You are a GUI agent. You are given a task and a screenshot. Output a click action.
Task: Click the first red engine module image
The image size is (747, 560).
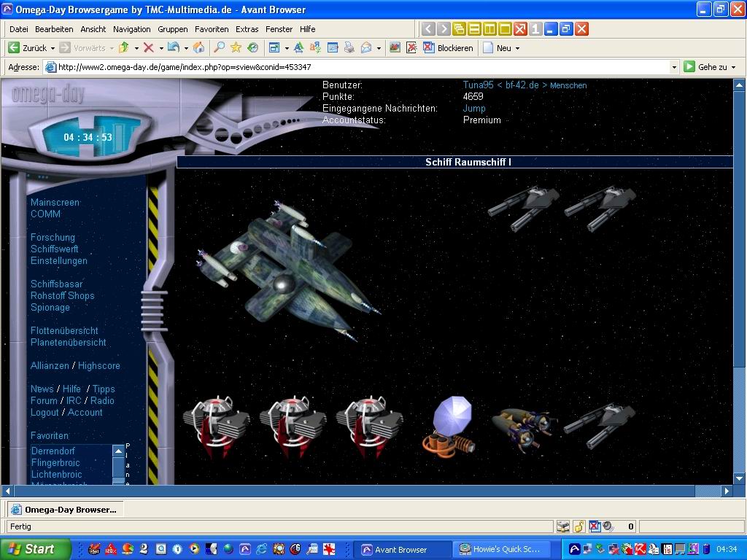pyautogui.click(x=216, y=427)
